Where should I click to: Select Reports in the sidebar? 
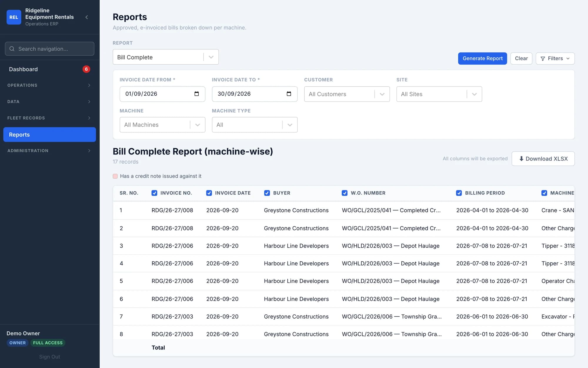[49, 135]
